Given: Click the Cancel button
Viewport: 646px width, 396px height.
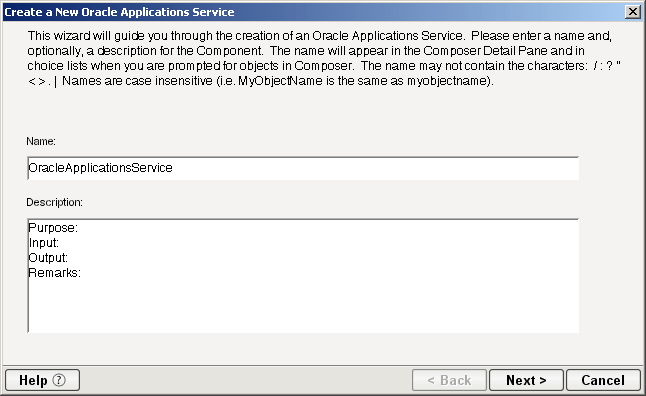Looking at the screenshot, I should tap(603, 380).
